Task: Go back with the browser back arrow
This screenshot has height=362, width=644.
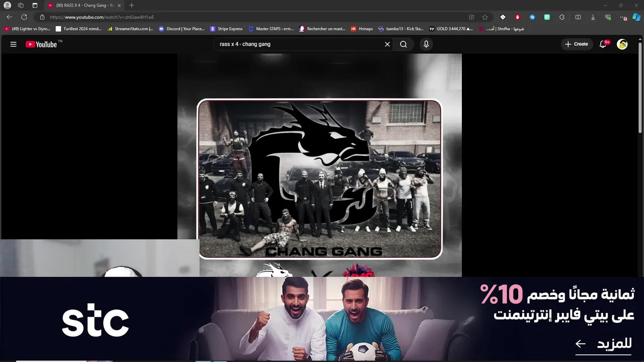Action: point(9,17)
